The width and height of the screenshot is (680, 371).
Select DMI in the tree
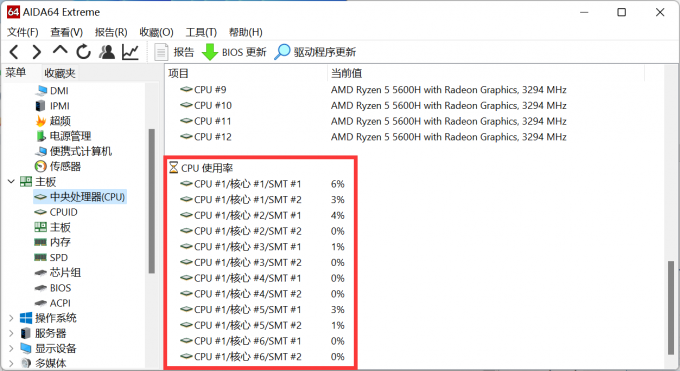[52, 91]
